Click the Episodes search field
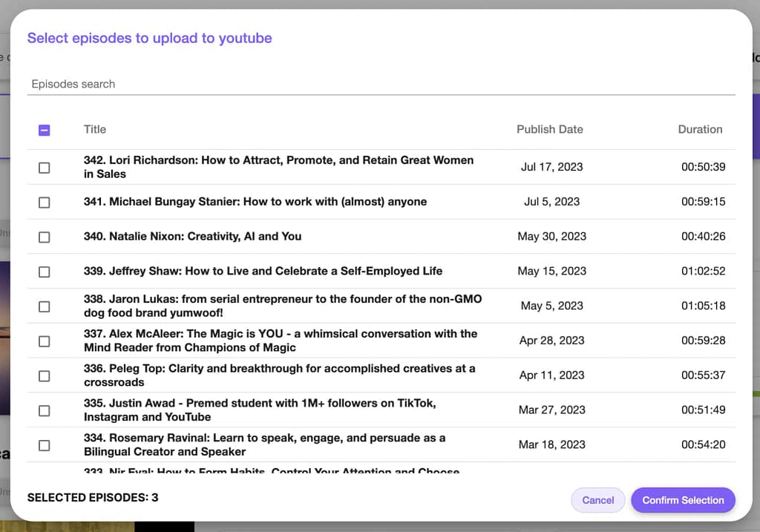Screen dimensions: 760x532 (381, 84)
